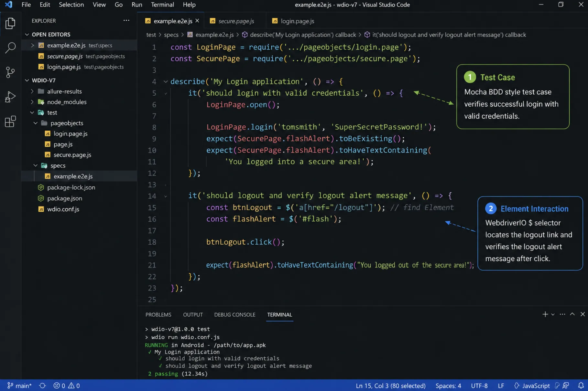Open the Explorer view in activity bar

10,23
